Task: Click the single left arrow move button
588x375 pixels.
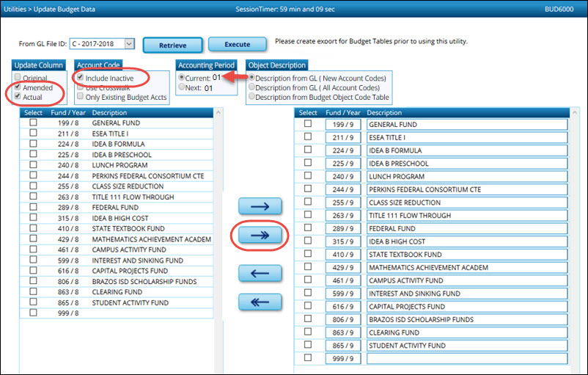Action: tap(260, 273)
